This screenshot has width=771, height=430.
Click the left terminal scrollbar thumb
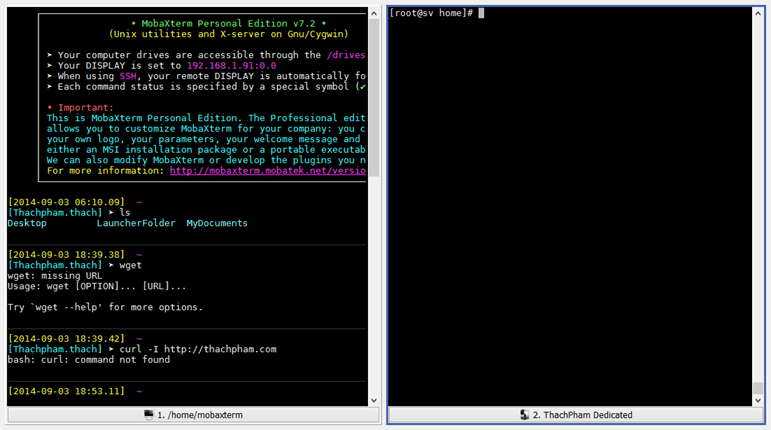pos(374,97)
